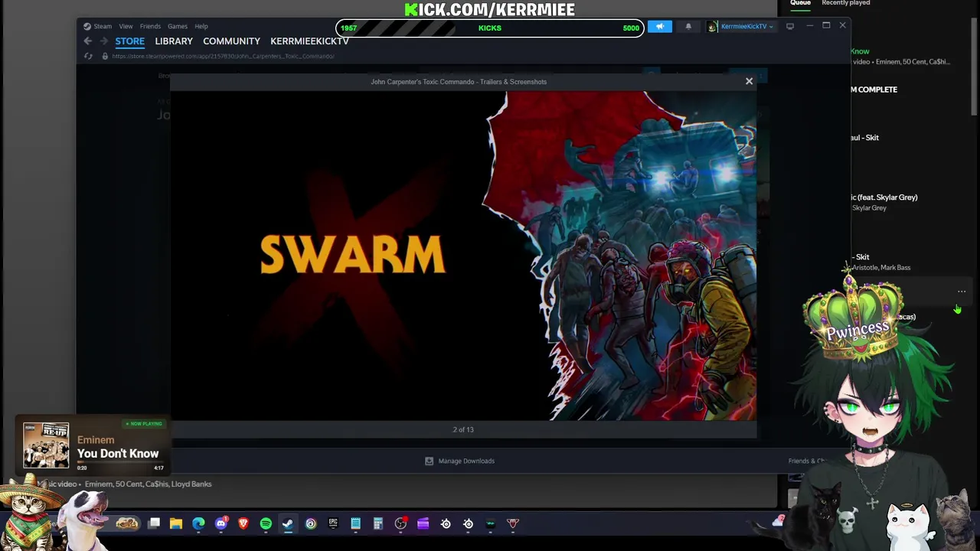Click the KICKS goal progress bar

tap(490, 28)
